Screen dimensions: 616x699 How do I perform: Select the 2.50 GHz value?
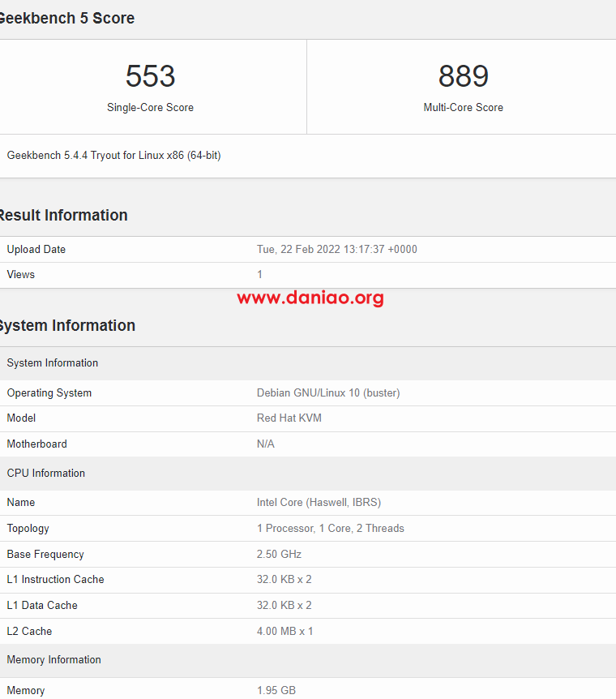[x=279, y=554]
